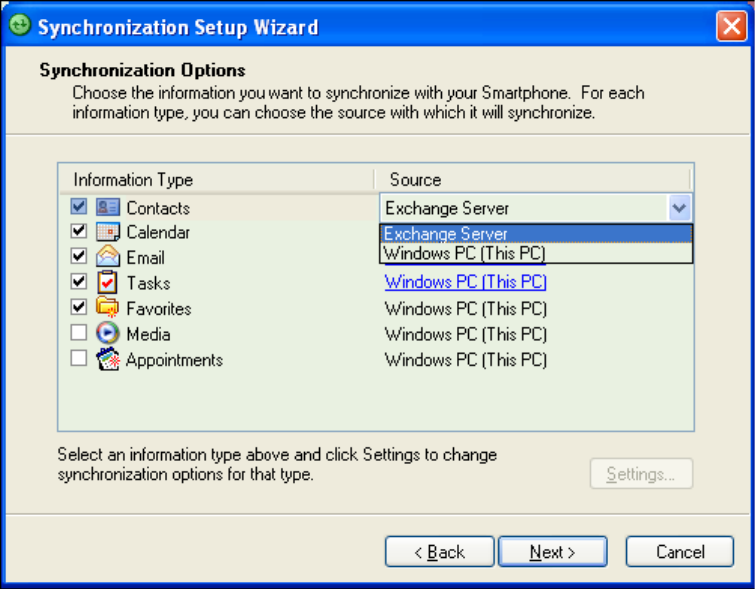Click the Favorites source Windows PC text
This screenshot has height=589, width=755.
(x=466, y=309)
